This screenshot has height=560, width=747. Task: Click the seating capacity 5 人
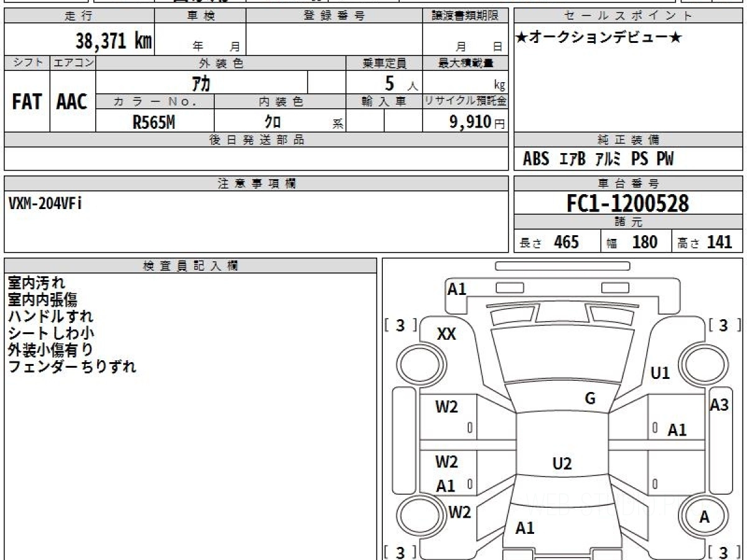tap(401, 83)
